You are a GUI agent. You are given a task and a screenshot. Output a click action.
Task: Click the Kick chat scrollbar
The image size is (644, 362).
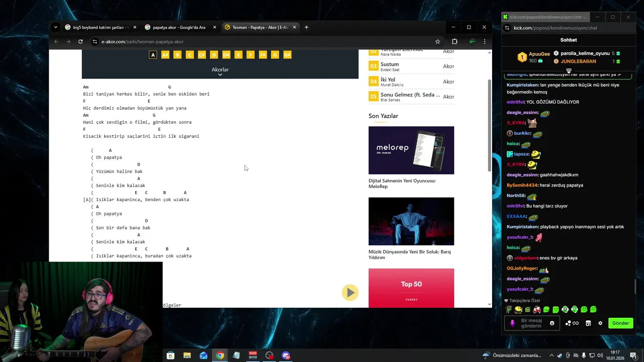pyautogui.click(x=634, y=288)
